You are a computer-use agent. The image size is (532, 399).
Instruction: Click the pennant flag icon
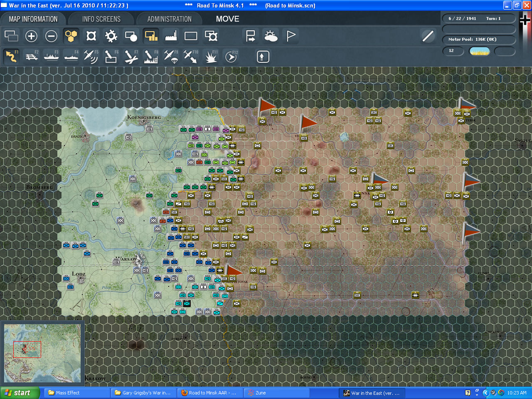291,36
